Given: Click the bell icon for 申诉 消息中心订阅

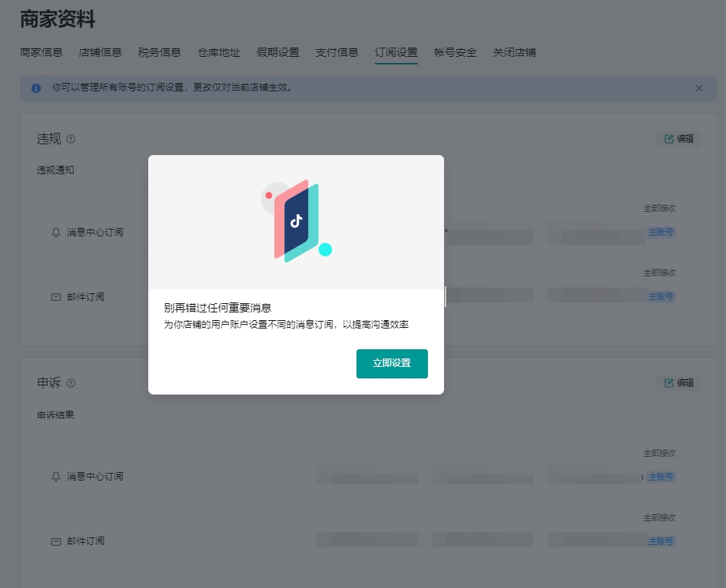Looking at the screenshot, I should pos(55,477).
